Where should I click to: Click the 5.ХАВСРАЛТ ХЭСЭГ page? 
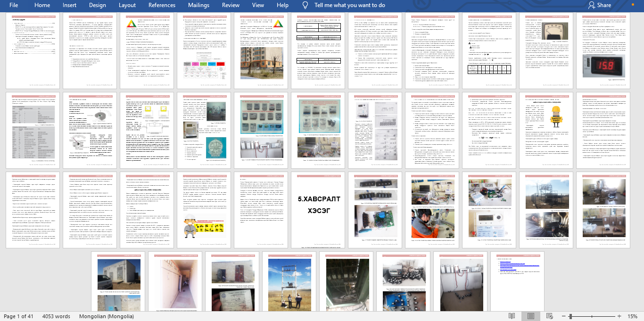click(318, 208)
